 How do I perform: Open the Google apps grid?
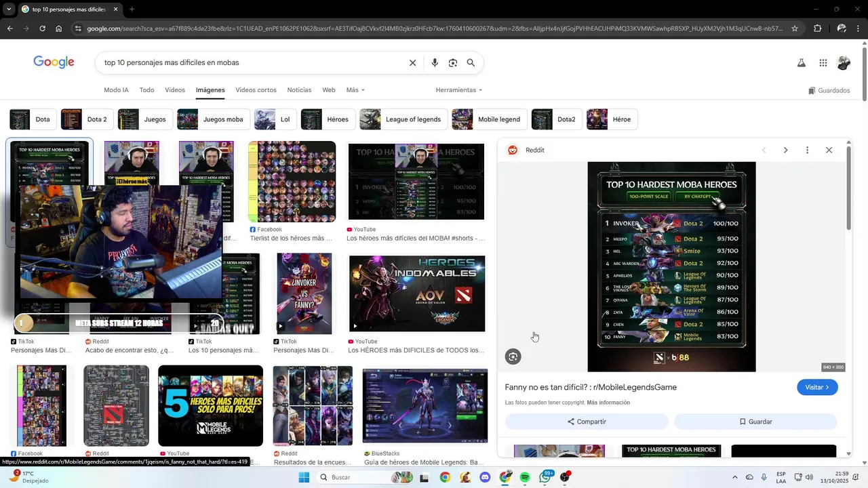point(823,63)
